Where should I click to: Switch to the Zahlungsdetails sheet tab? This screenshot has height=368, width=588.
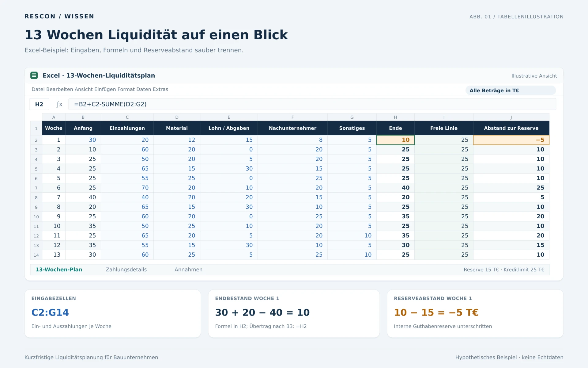(x=126, y=270)
